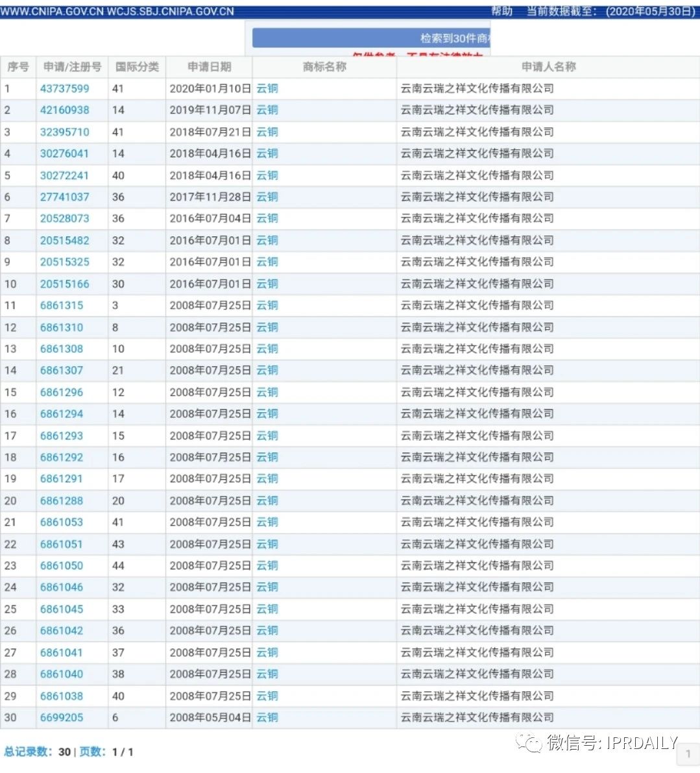Viewport: 700px width, 773px height.
Task: Open 云铜 trademark link in row 6861296
Action: tap(267, 393)
